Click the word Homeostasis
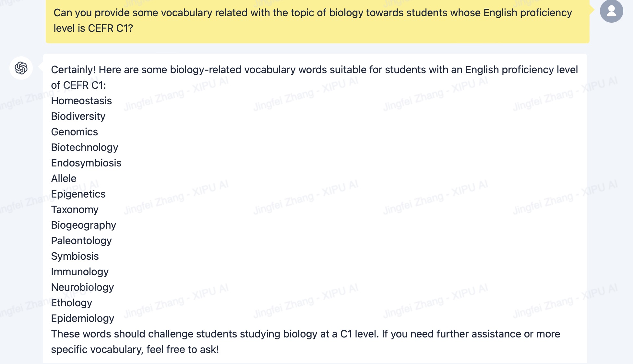 point(81,101)
